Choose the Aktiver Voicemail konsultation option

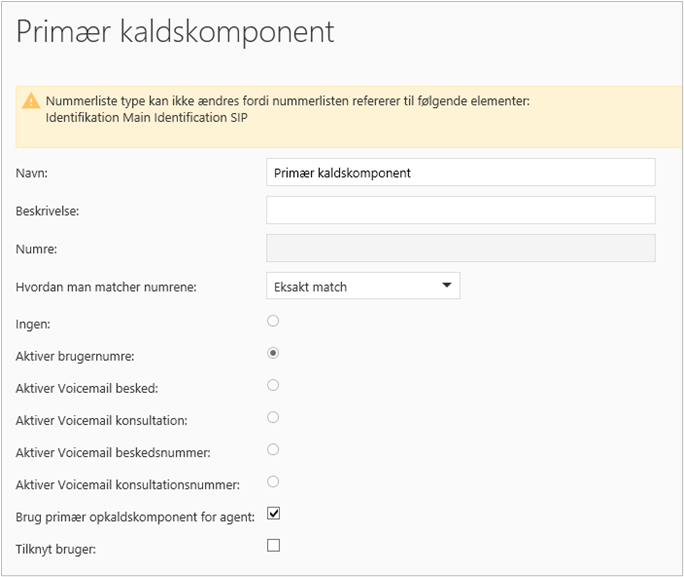click(273, 417)
